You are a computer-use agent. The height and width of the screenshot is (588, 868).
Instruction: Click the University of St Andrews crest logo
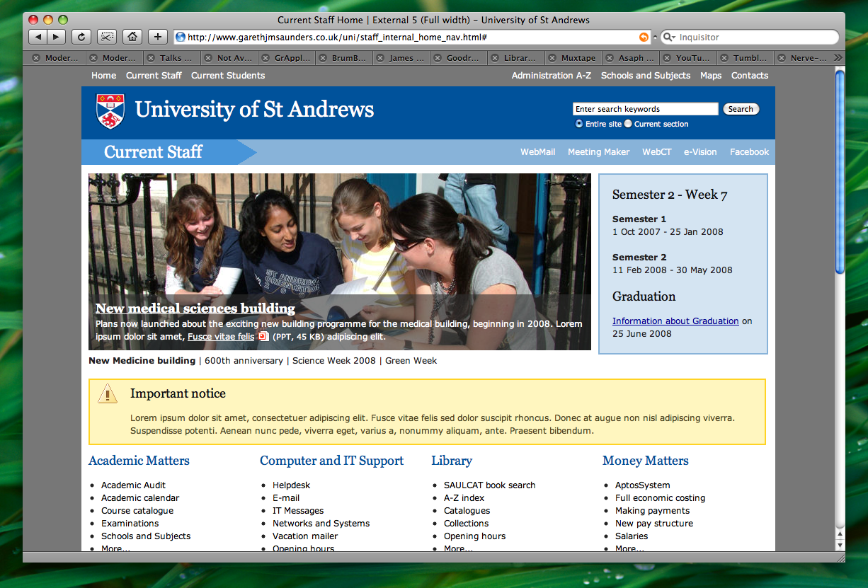click(x=110, y=111)
